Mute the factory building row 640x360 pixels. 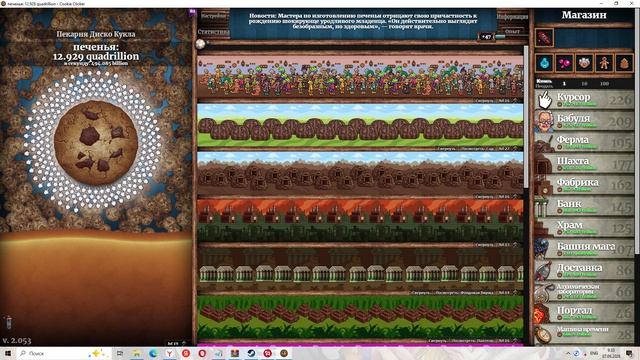coord(484,245)
